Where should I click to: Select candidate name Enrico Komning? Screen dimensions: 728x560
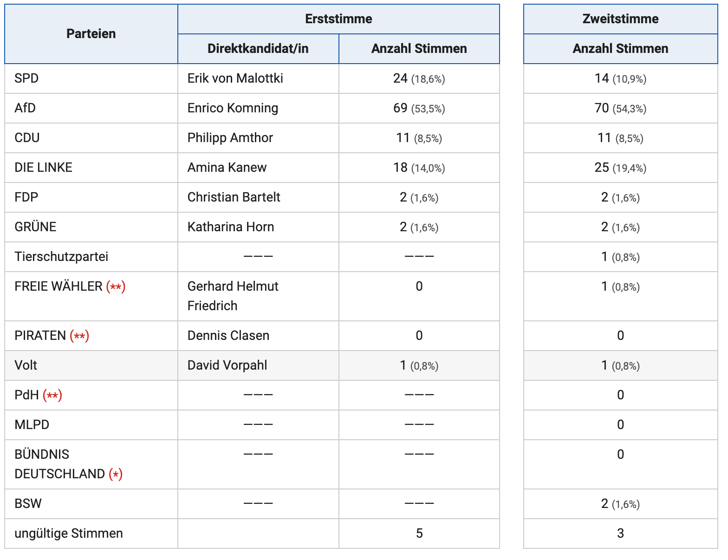tap(233, 108)
